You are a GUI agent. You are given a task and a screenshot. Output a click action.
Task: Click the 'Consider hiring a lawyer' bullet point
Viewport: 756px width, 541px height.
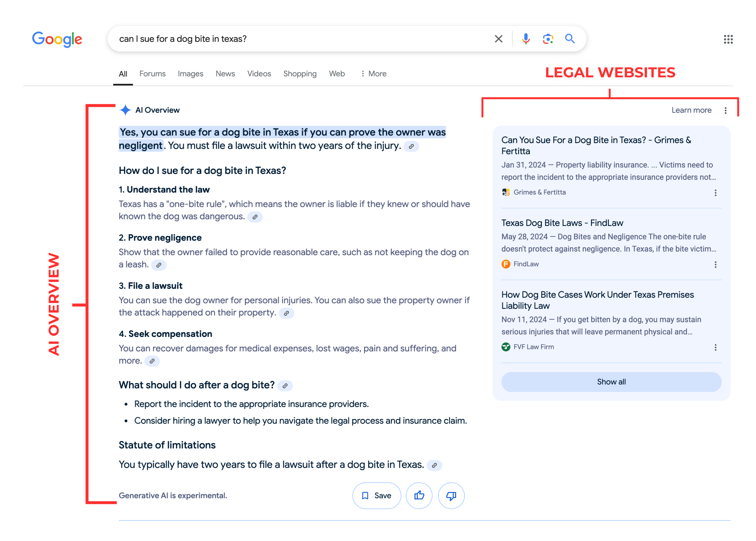coord(300,421)
